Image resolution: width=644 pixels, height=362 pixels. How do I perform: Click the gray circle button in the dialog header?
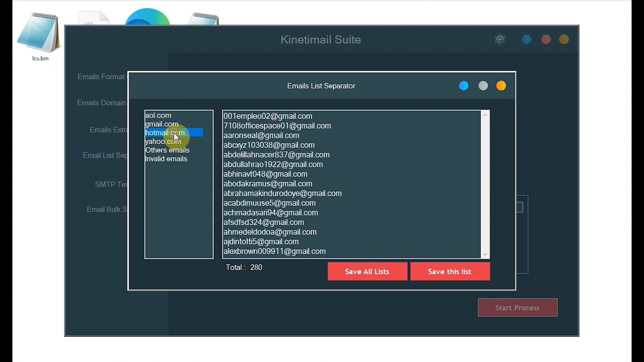(x=483, y=86)
